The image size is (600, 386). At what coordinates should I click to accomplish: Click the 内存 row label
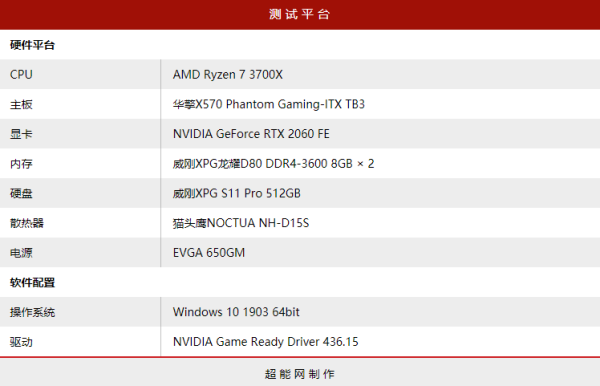(x=21, y=164)
